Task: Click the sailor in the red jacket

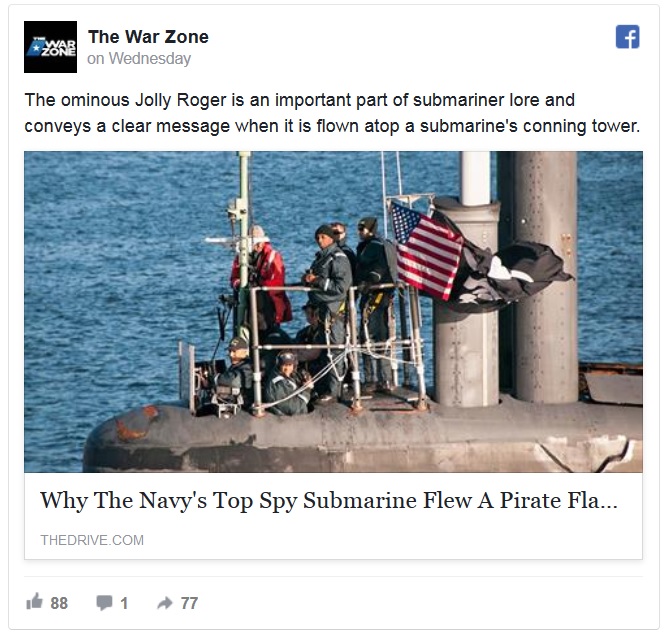Action: (x=263, y=278)
